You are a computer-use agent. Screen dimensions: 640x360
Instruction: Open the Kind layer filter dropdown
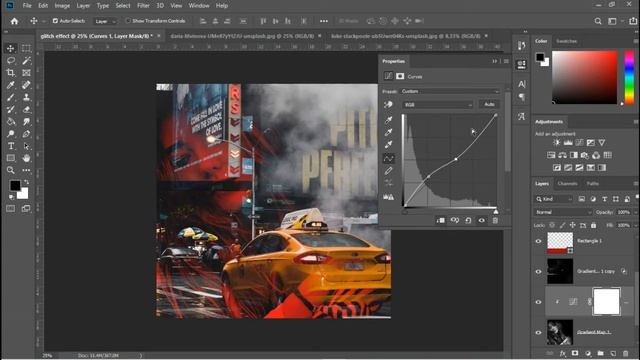click(x=554, y=199)
